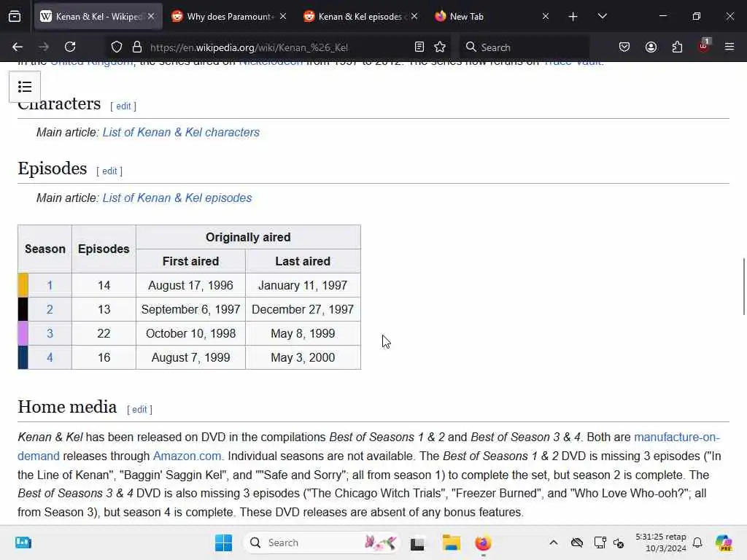Click the purple Season 3 color cell
Viewport: 747px width, 560px height.
tap(23, 333)
